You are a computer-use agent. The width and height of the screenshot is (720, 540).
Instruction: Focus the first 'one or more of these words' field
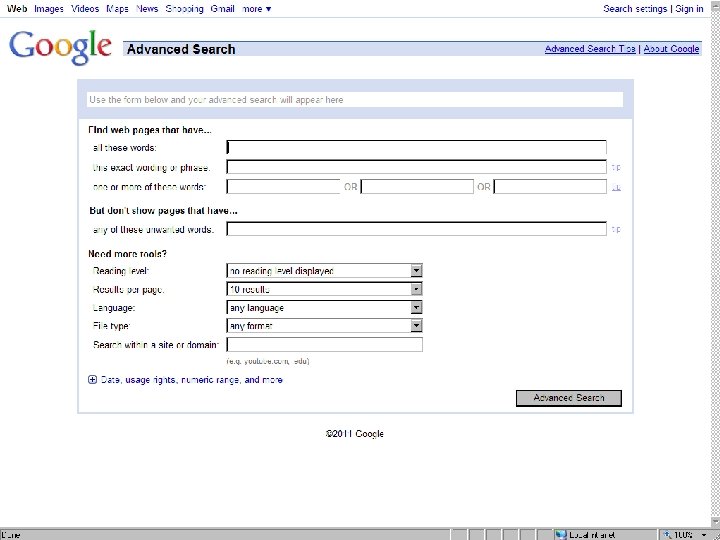click(283, 186)
